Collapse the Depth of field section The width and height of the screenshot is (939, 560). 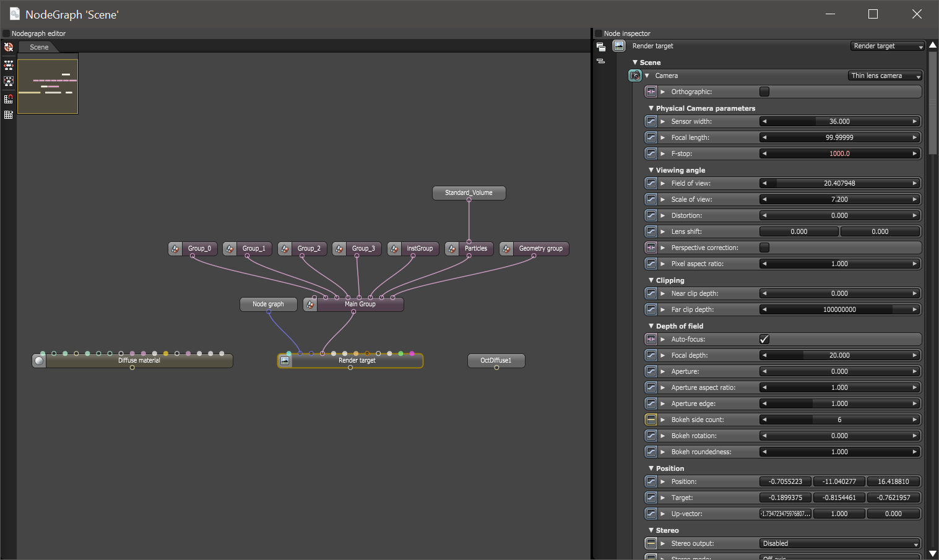pos(651,326)
